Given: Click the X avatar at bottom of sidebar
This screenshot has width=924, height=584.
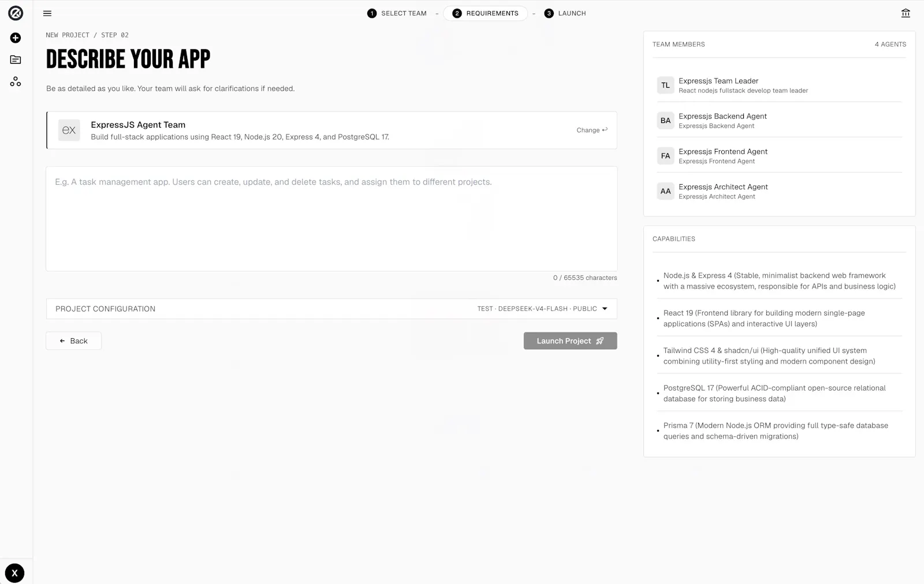Looking at the screenshot, I should (x=14, y=573).
